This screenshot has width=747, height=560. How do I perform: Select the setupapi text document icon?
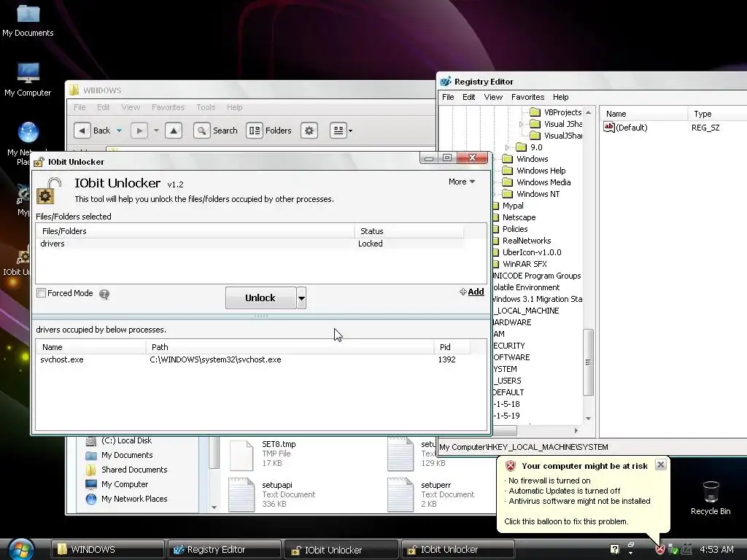pos(241,495)
